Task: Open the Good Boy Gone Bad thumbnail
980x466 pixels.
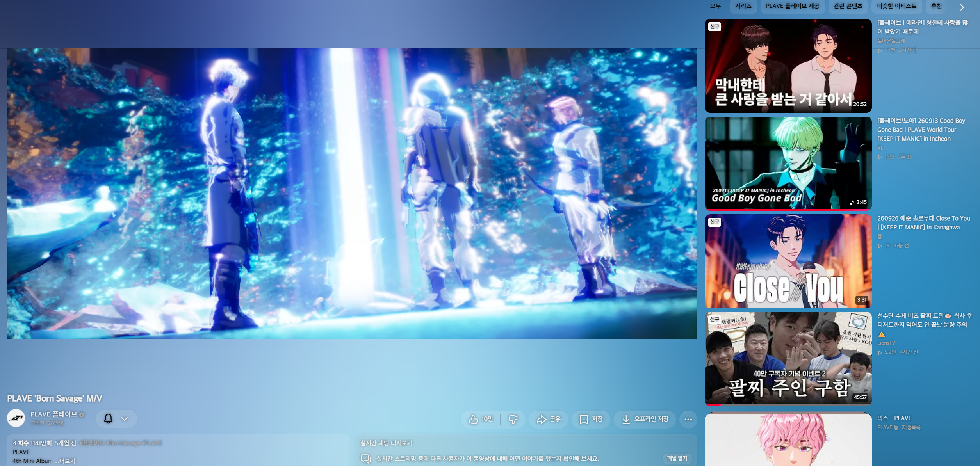Action: (788, 163)
